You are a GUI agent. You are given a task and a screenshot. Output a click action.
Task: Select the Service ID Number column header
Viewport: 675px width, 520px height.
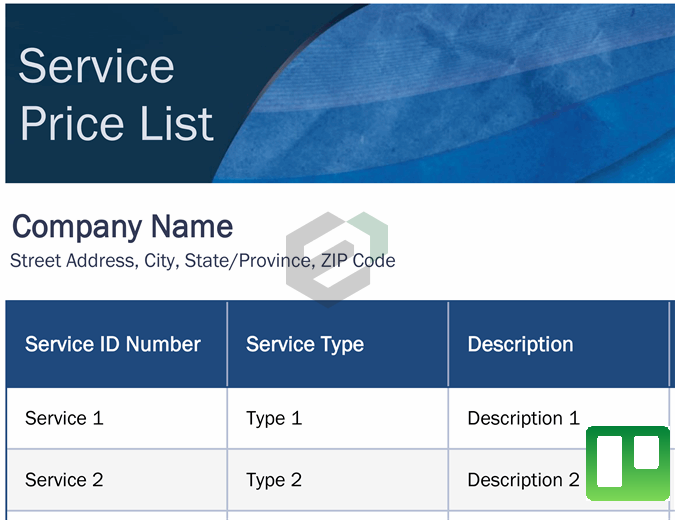coord(113,344)
